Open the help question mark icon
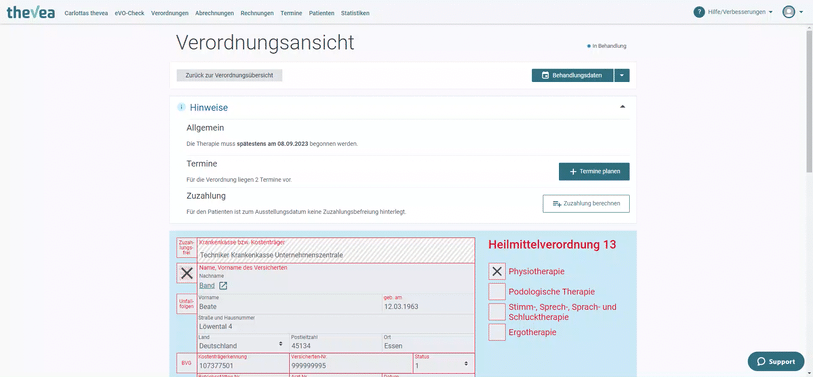The width and height of the screenshot is (813, 377). point(699,12)
